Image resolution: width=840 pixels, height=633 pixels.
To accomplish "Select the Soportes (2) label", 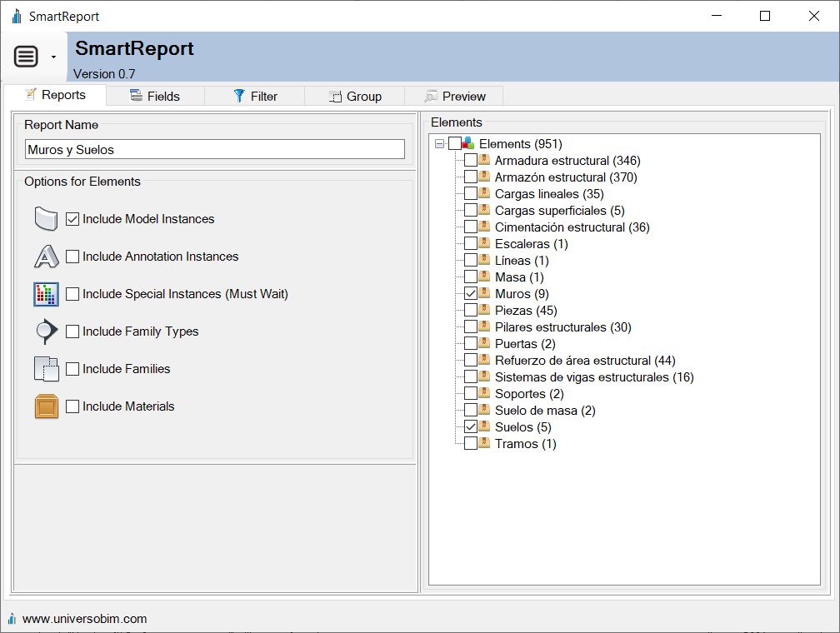I will pyautogui.click(x=529, y=394).
